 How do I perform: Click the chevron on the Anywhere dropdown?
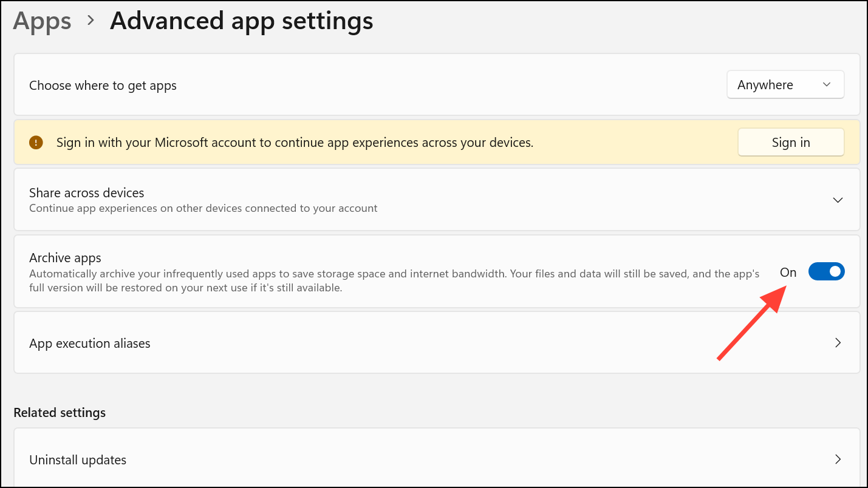click(x=826, y=85)
